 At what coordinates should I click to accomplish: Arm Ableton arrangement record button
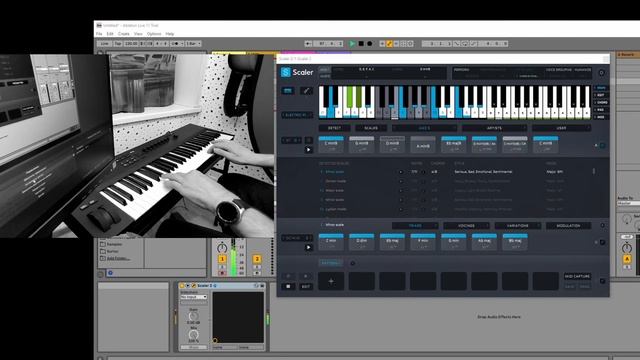point(369,44)
